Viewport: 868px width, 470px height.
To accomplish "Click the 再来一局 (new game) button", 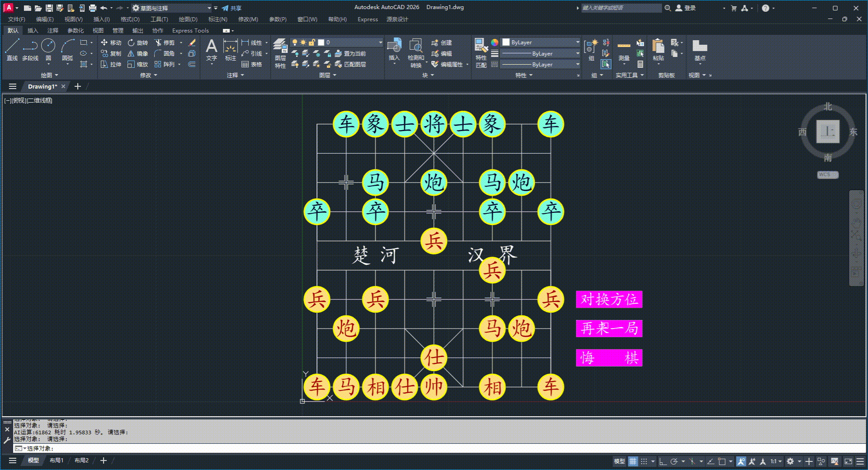I will click(609, 329).
